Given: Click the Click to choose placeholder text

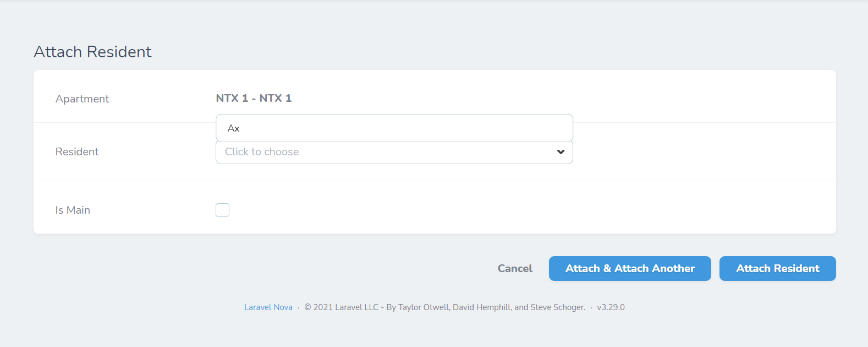Looking at the screenshot, I should [261, 152].
